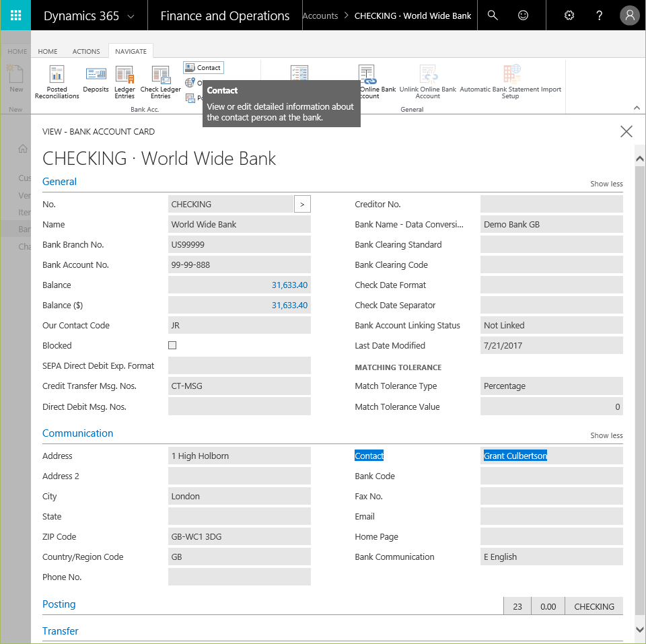This screenshot has width=646, height=644.
Task: Open the Balance 31,633.40 link
Action: coord(289,285)
